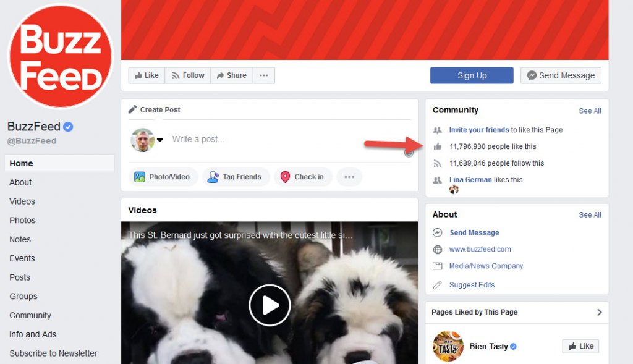Screen dimensions: 633x364
Task: Click See All in Community section
Action: click(590, 111)
